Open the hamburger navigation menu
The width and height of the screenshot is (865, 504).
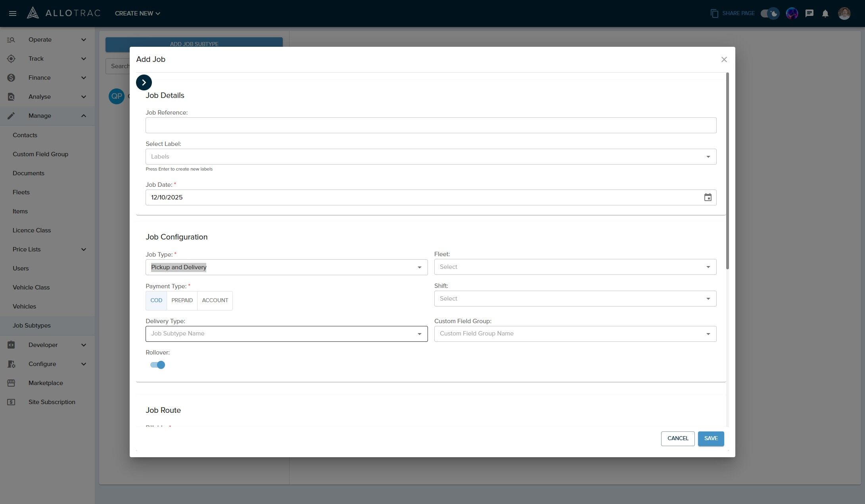coord(12,13)
